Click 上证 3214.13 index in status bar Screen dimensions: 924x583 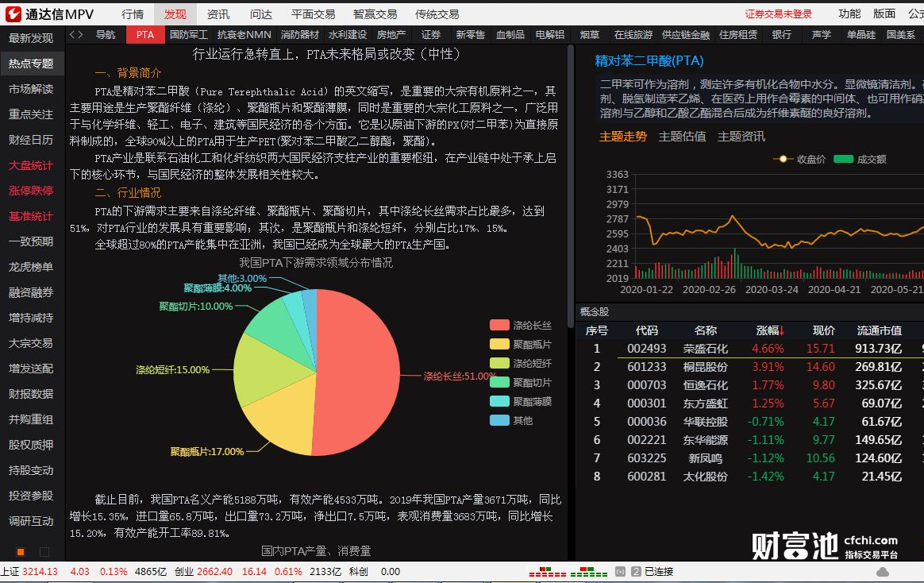(29, 572)
